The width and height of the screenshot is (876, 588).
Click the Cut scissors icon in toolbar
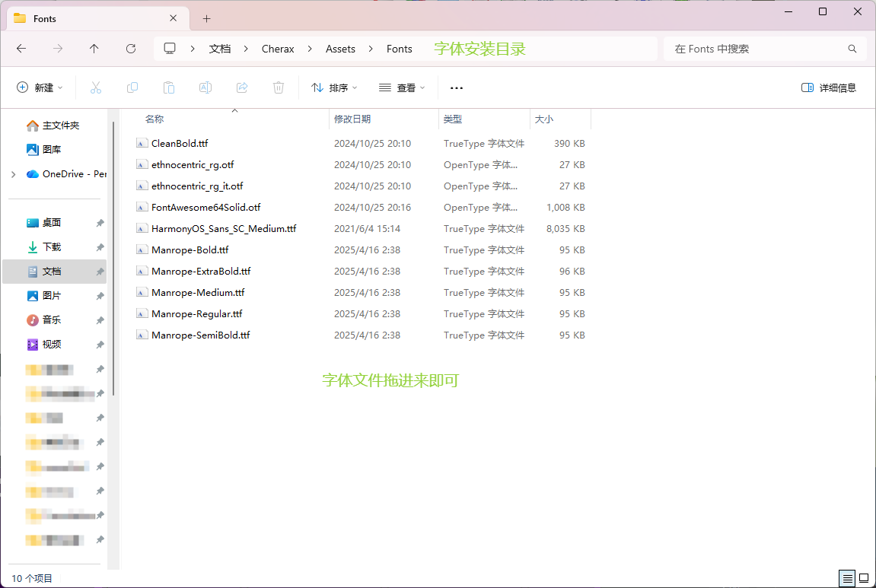96,87
